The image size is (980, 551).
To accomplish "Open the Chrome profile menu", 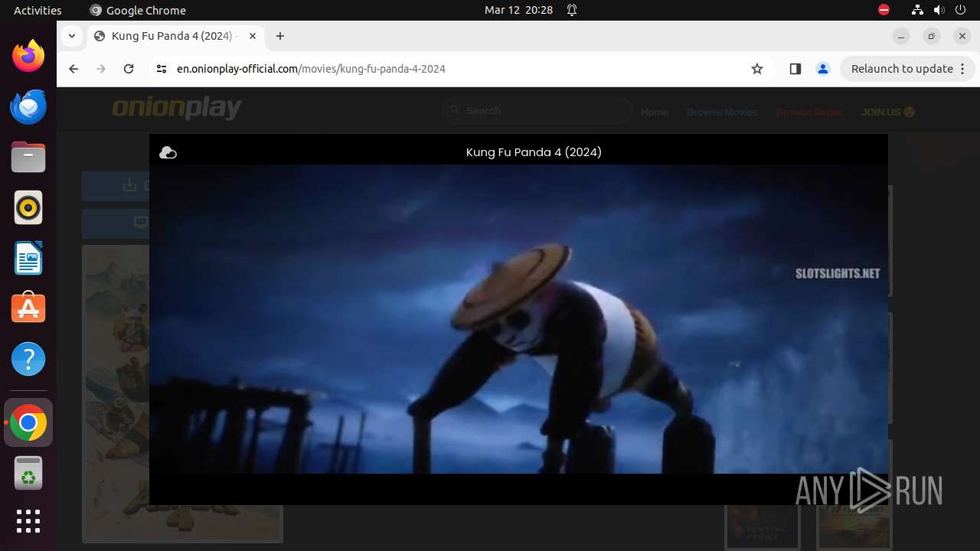I will (x=823, y=69).
